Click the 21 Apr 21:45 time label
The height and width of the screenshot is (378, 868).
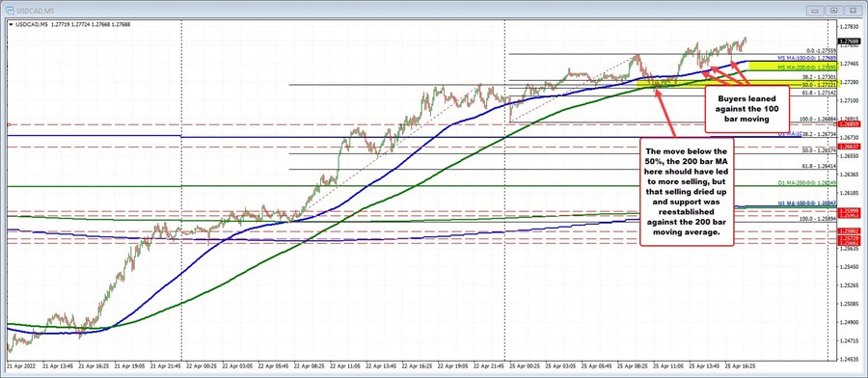pos(166,366)
